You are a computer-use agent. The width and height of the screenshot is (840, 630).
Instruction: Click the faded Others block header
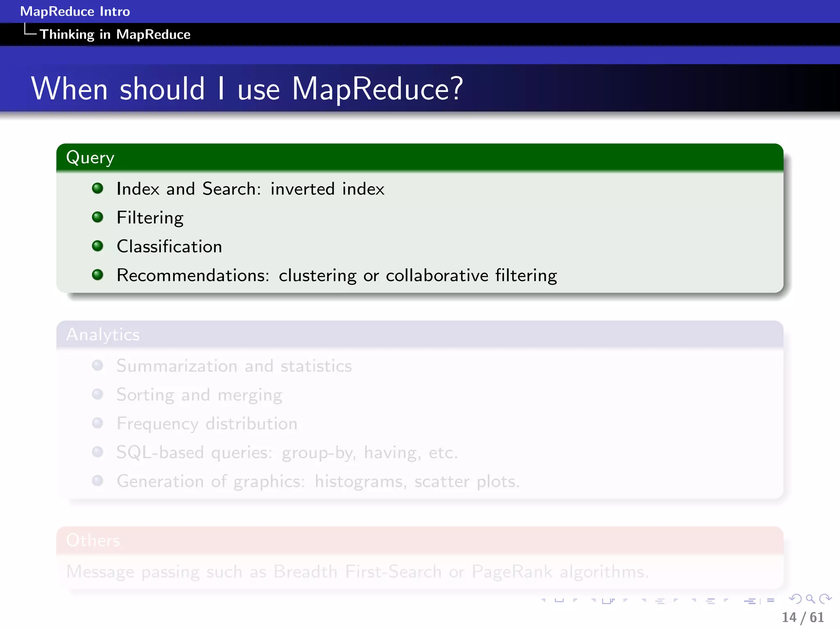pos(420,540)
